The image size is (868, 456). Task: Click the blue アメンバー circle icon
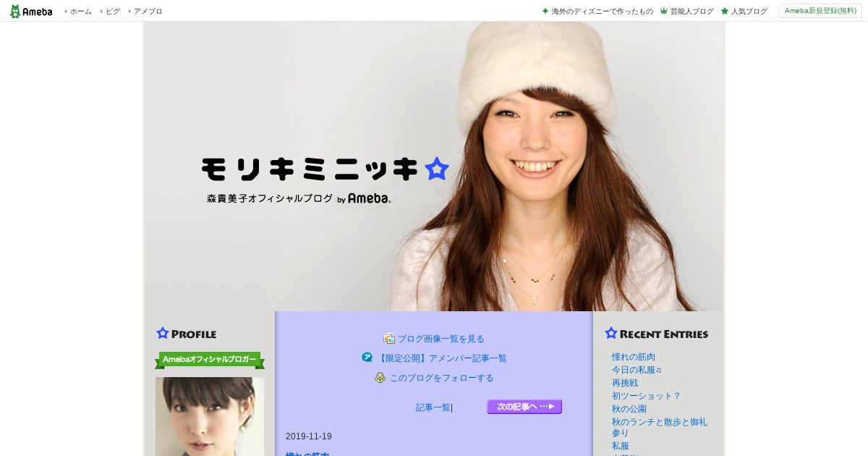tap(367, 357)
